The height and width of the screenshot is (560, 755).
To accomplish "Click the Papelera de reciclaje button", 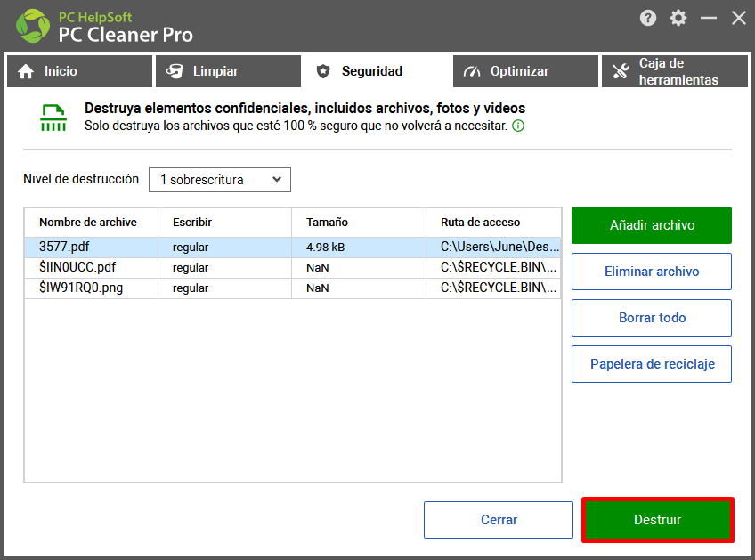I will coord(652,364).
